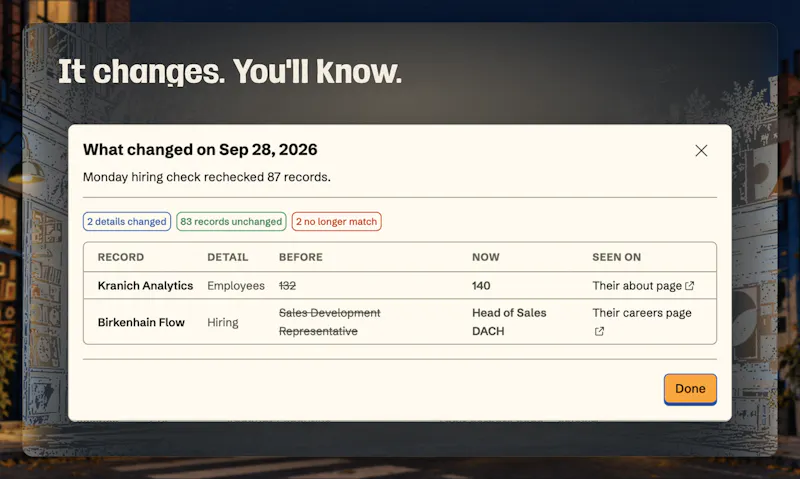The width and height of the screenshot is (800, 479).
Task: Select the '2 details changed' filter chip
Action: [x=127, y=221]
